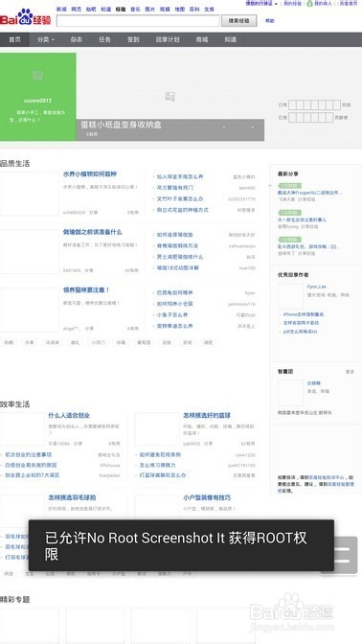Open 我的经验 at top right
This screenshot has width=362, height=644.
(292, 3)
